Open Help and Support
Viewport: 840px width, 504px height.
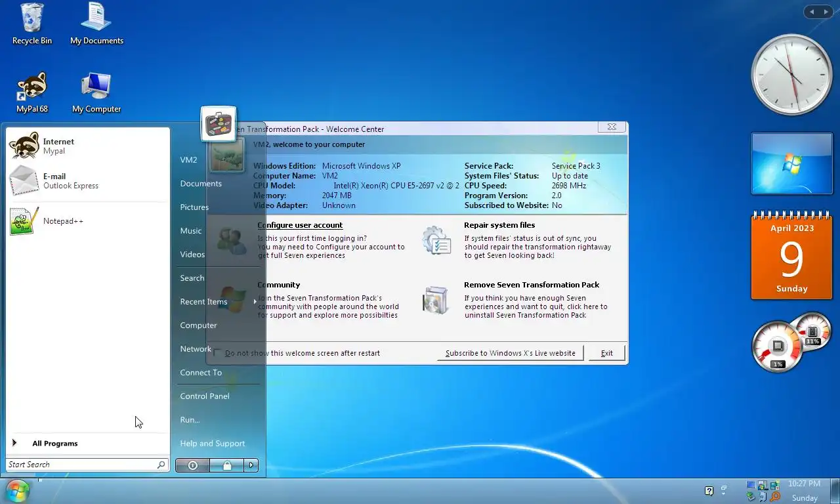213,443
